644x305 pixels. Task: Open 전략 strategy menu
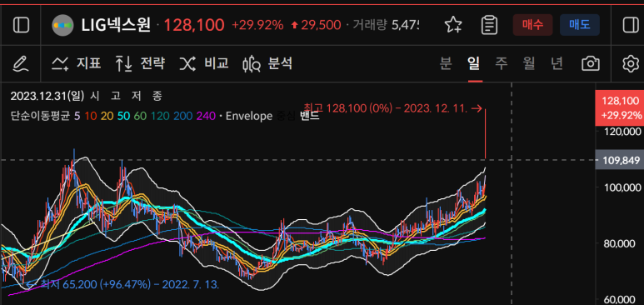pos(141,63)
